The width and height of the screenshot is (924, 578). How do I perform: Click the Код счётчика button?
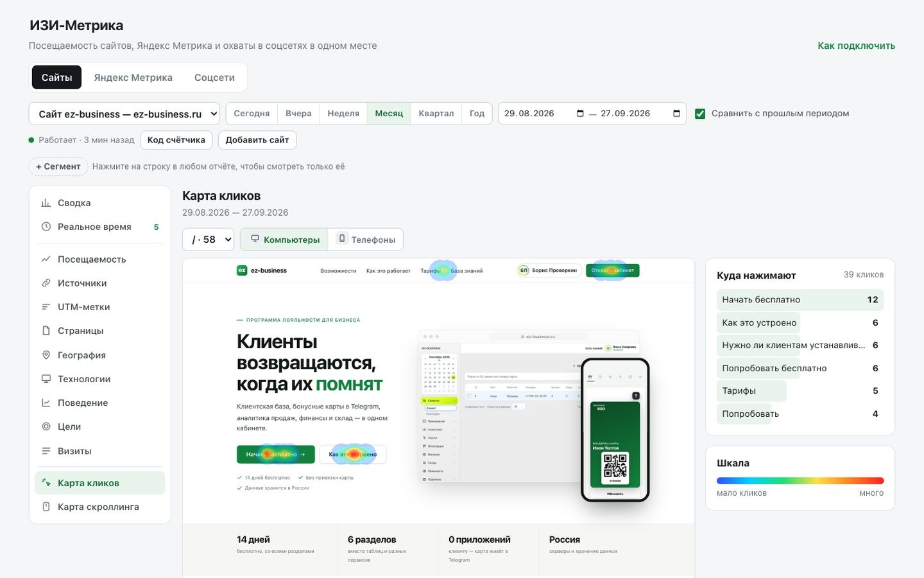(176, 140)
